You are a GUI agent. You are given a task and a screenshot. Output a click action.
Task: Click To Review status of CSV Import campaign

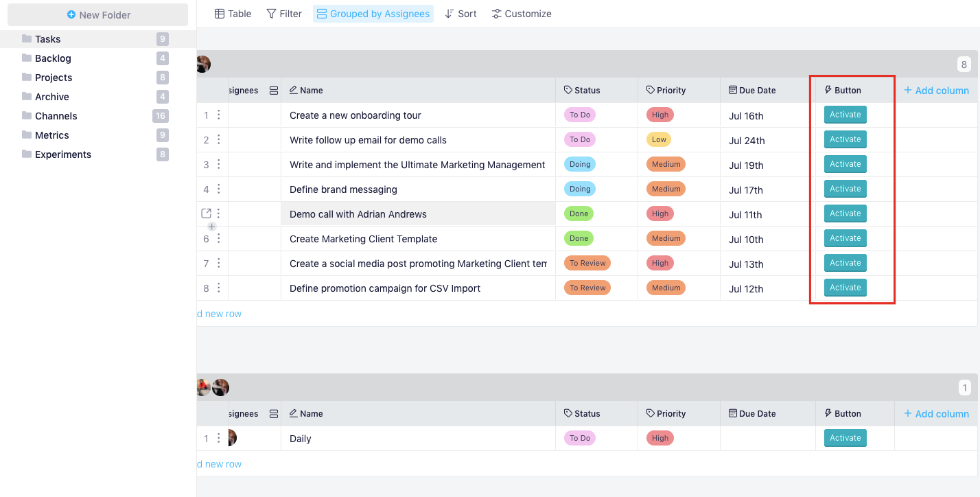(587, 288)
